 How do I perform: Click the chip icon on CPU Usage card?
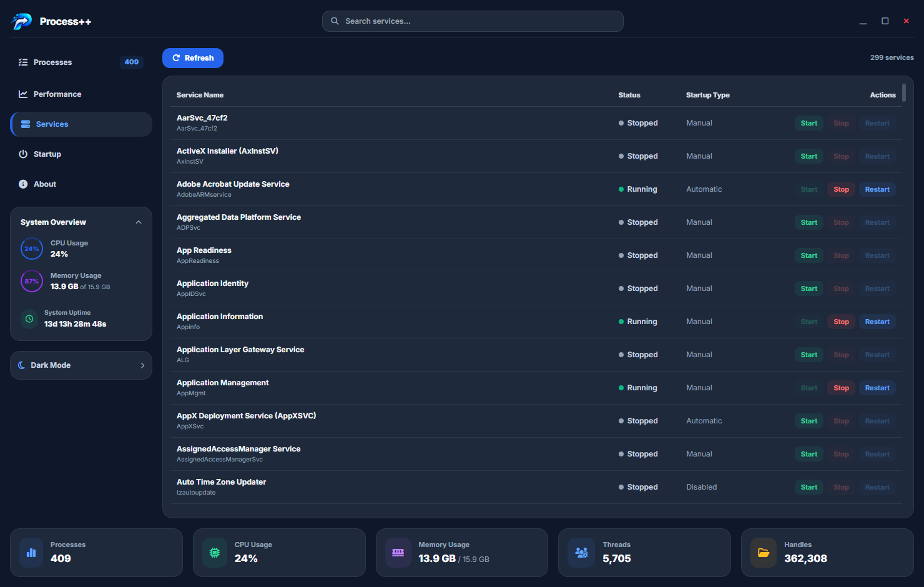point(215,553)
